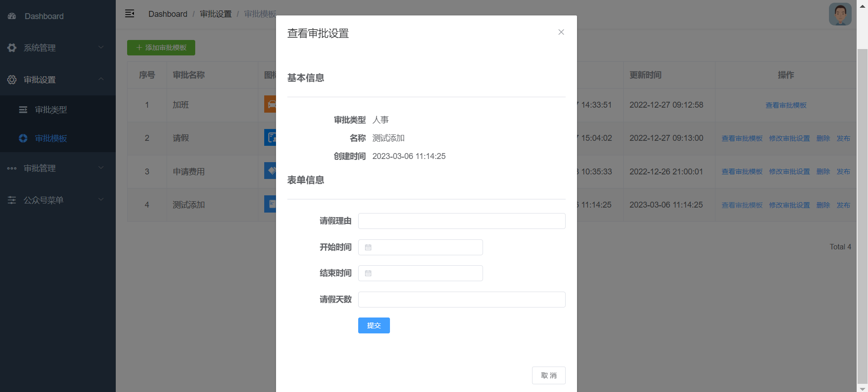Click the orange icon in 加班 row
868x392 pixels.
point(270,104)
